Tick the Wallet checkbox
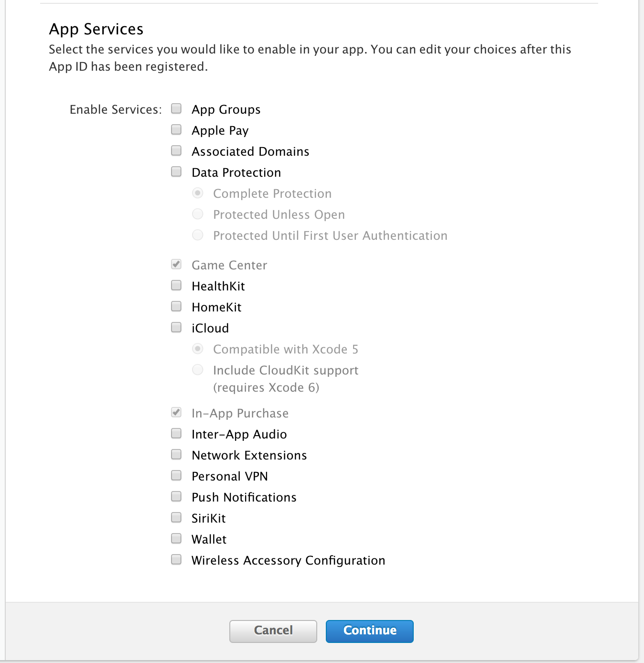This screenshot has width=644, height=663. click(176, 538)
